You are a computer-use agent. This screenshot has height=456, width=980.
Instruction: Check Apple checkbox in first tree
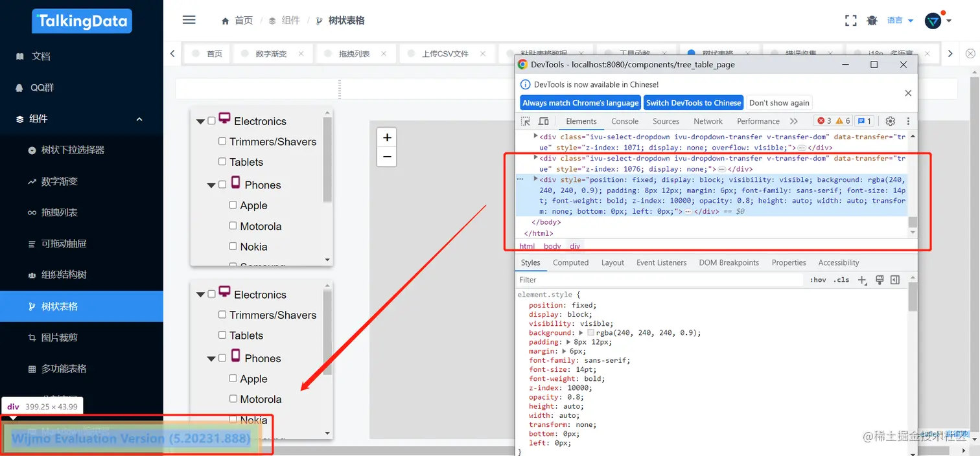[233, 205]
